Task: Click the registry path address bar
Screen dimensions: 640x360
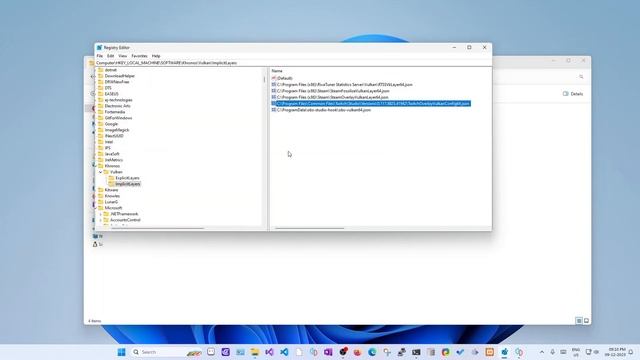Action: [x=293, y=63]
